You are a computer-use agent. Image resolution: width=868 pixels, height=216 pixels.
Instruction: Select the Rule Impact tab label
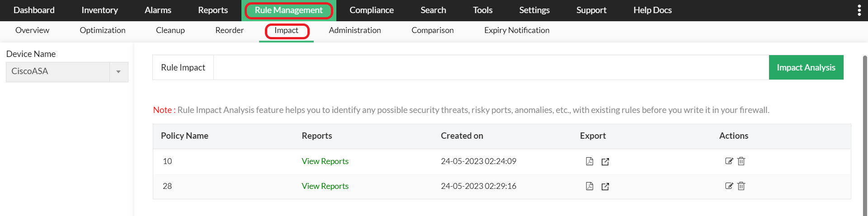(x=183, y=67)
